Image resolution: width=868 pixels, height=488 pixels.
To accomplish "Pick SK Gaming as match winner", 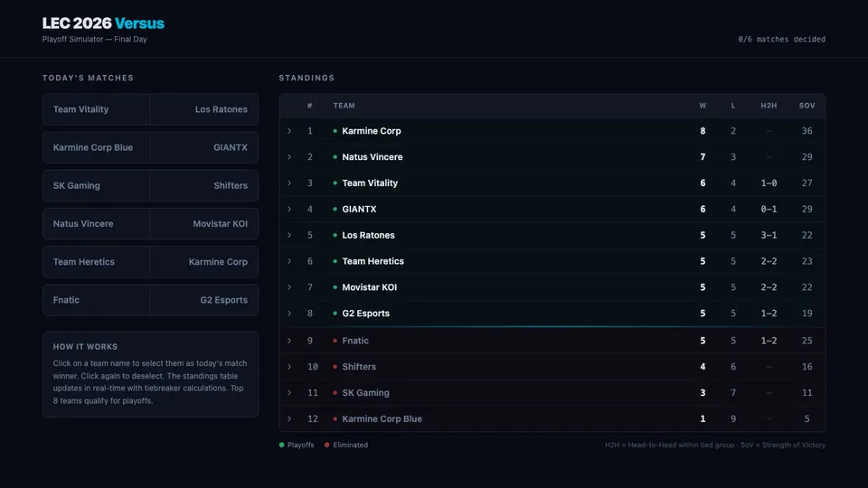I will click(x=97, y=186).
